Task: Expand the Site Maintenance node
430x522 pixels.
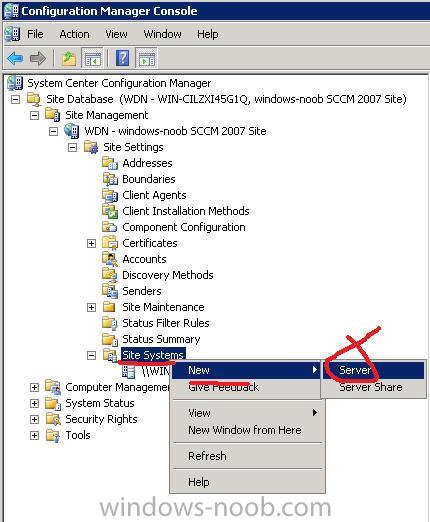Action: [x=91, y=307]
